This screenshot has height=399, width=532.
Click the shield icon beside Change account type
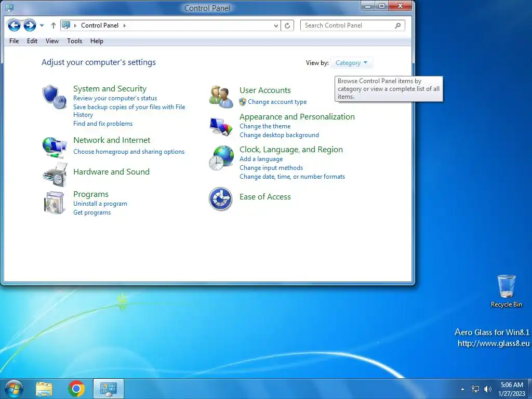243,102
